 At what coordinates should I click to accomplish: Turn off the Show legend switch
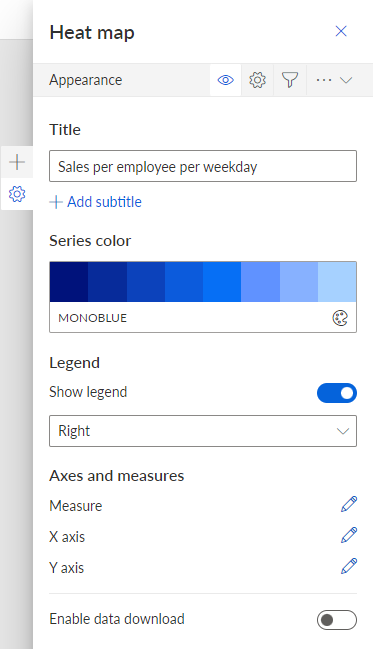point(337,393)
